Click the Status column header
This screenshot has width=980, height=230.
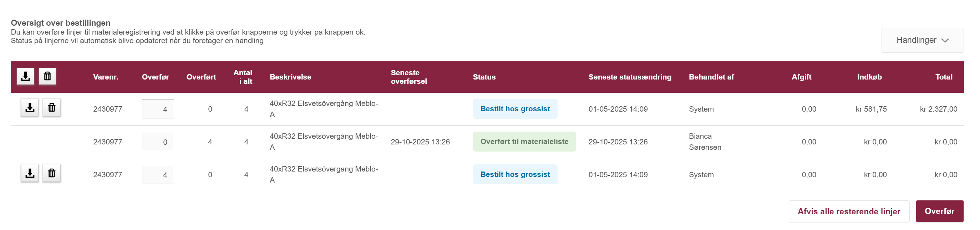pos(484,77)
